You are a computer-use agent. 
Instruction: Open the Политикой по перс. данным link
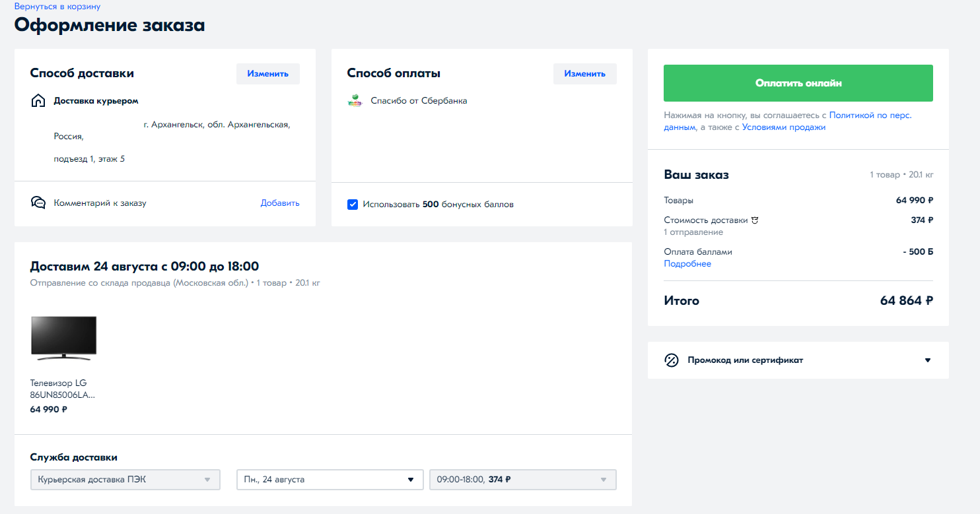point(870,115)
